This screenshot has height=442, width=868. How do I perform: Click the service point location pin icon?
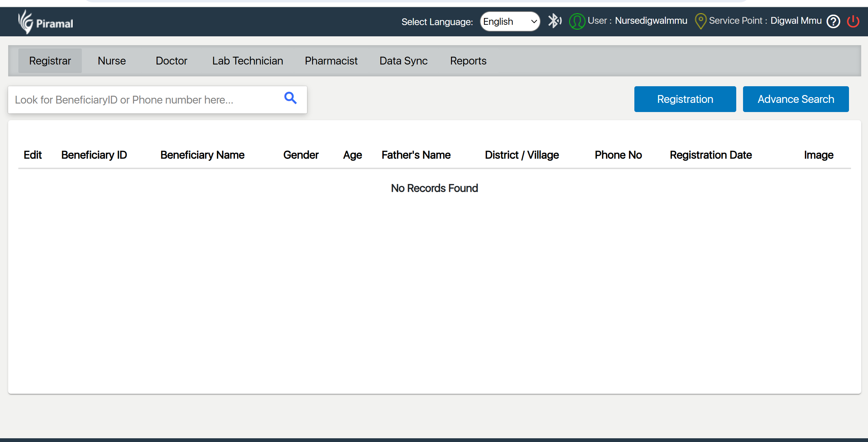point(701,21)
